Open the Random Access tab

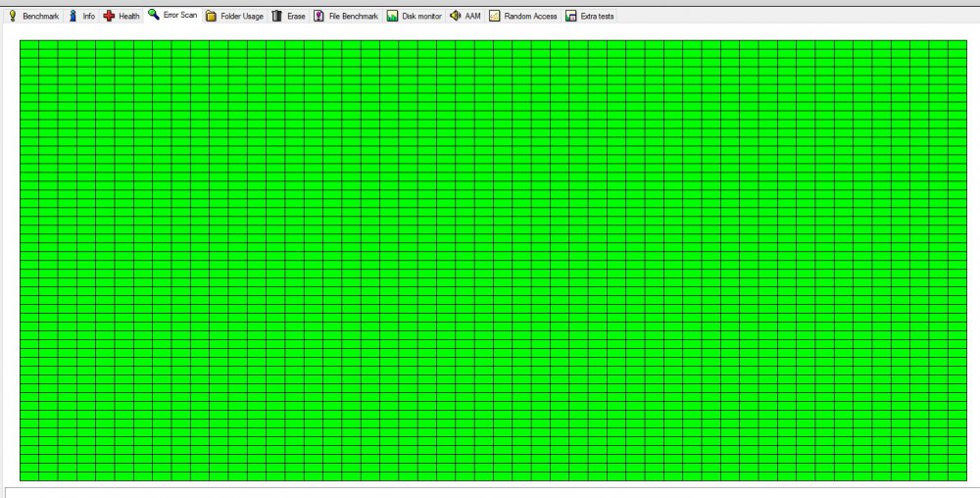tap(530, 17)
